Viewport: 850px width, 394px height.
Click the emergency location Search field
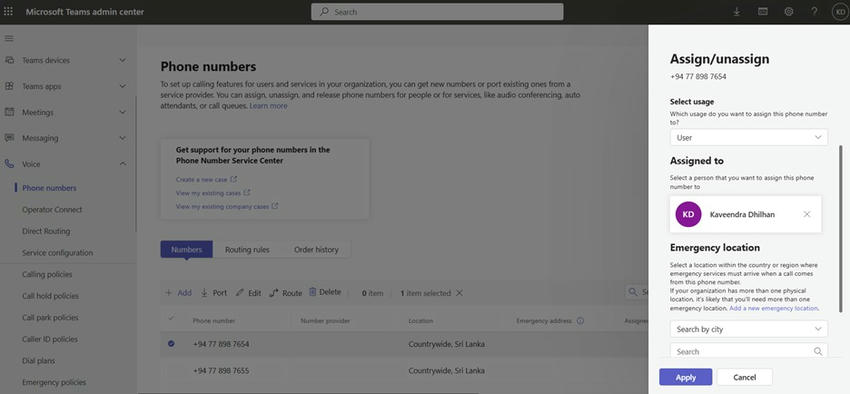(749, 351)
